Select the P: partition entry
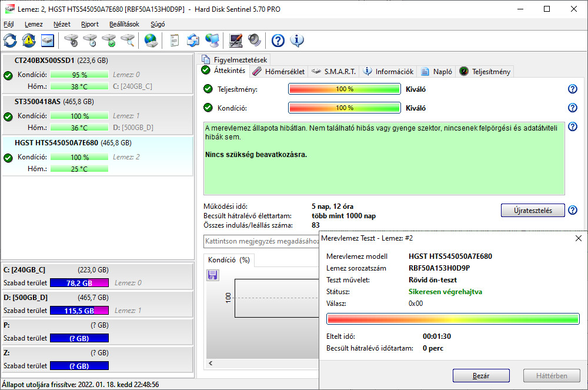Image resolution: width=588 pixels, height=390 pixels. point(98,332)
